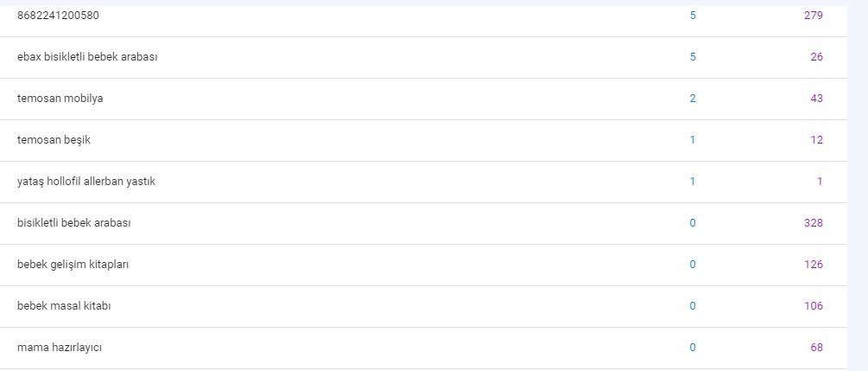Click the temosan mobilya search term
This screenshot has height=371, width=868.
60,99
